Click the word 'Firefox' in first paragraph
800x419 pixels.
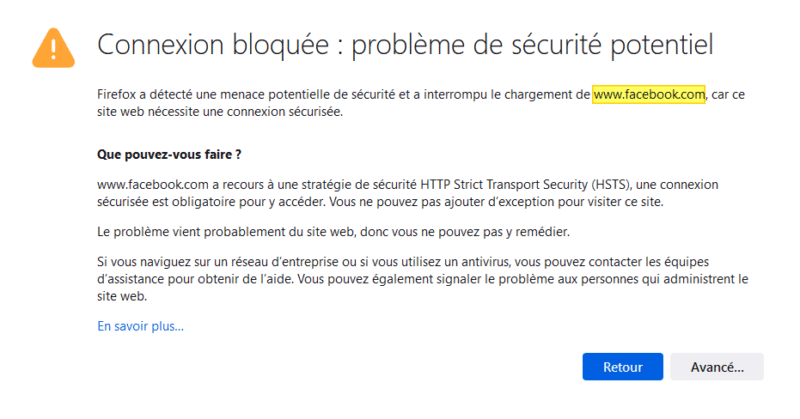pos(119,95)
